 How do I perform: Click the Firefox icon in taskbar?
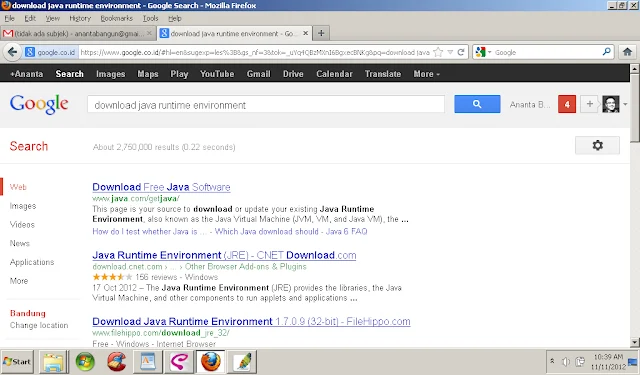pyautogui.click(x=211, y=362)
